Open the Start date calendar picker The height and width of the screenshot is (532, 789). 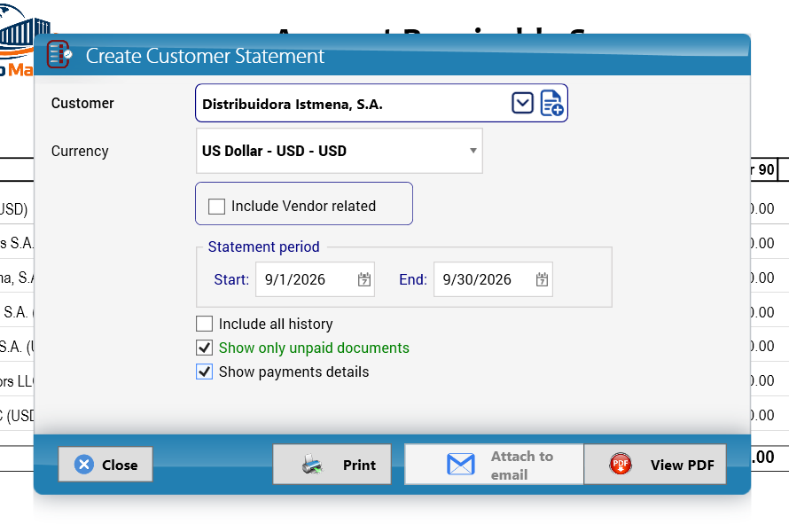[363, 279]
